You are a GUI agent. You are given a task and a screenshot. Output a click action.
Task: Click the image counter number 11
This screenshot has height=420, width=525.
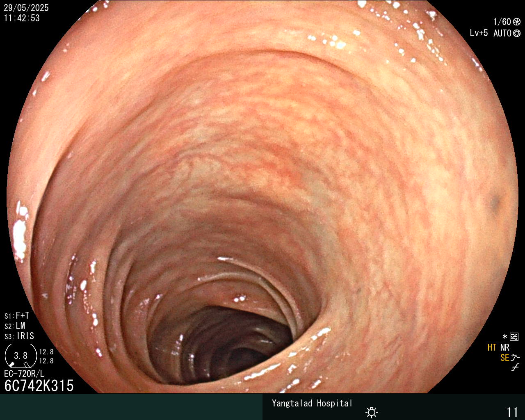(x=512, y=412)
